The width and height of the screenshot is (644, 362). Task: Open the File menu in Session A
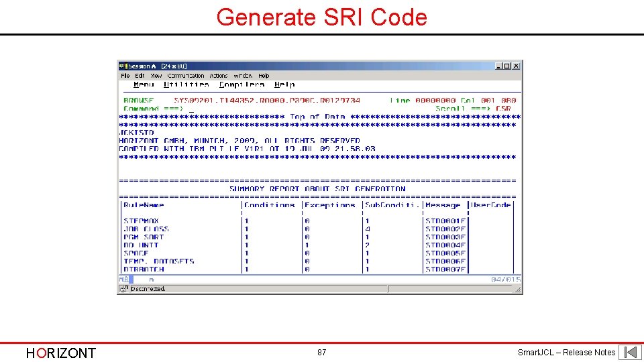(125, 76)
